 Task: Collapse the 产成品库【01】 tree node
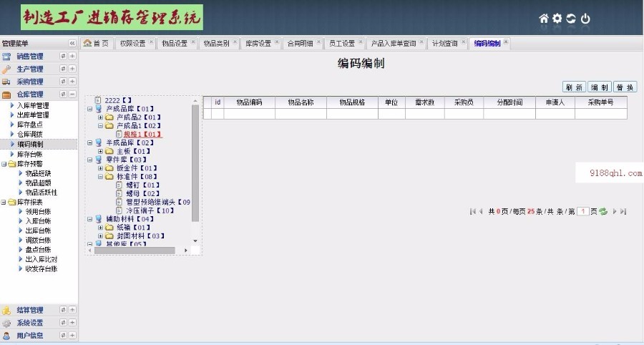[x=90, y=109]
